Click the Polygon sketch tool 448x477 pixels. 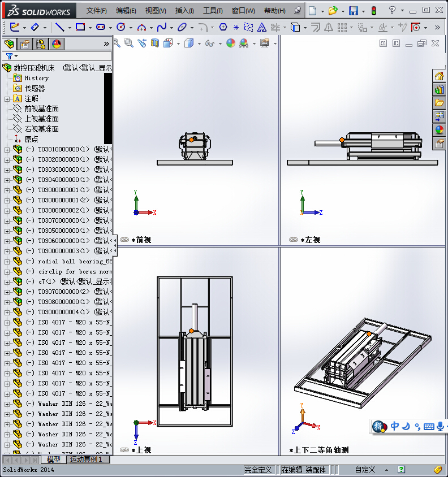(x=223, y=27)
